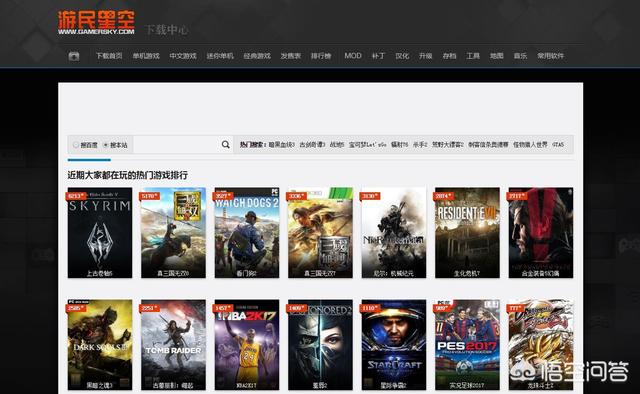Open the 常用软件 navigation item

click(x=550, y=56)
